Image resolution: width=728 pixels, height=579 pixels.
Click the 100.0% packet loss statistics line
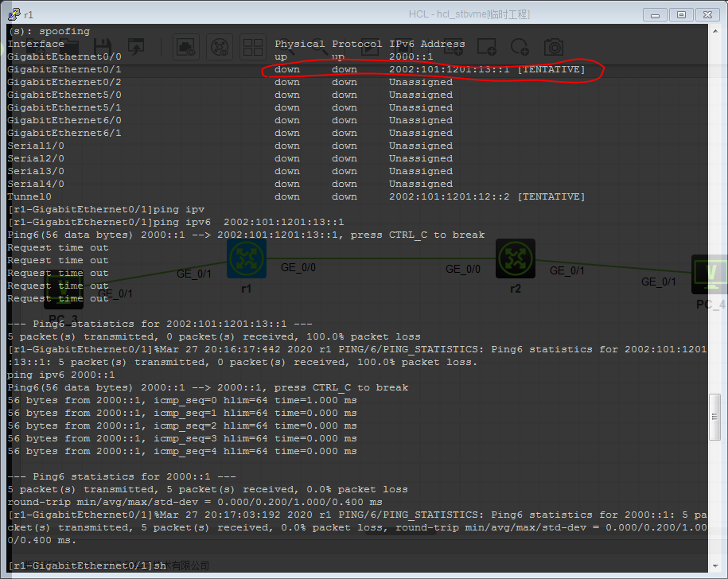pos(214,337)
